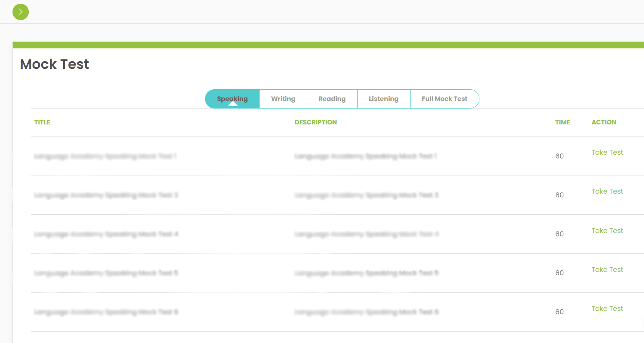
Task: Click the Mock Test page heading
Action: tap(54, 64)
